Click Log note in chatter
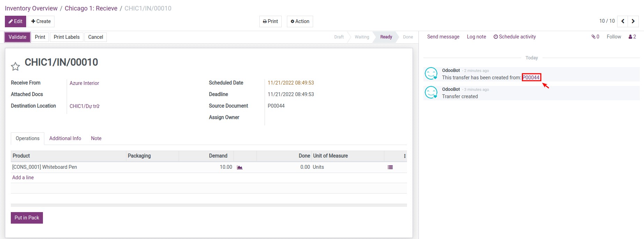The width and height of the screenshot is (644, 239). (476, 37)
